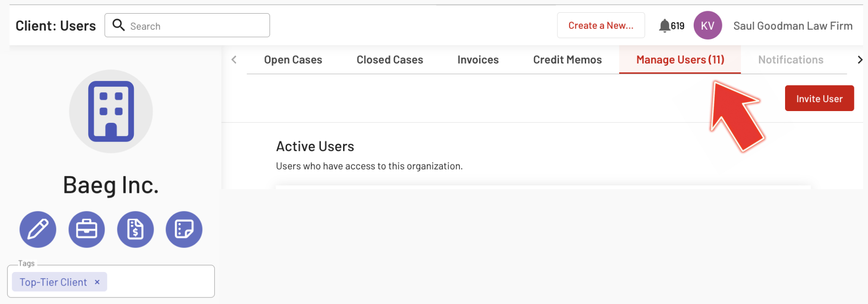868x304 pixels.
Task: Click the Invite User button
Action: pos(819,98)
